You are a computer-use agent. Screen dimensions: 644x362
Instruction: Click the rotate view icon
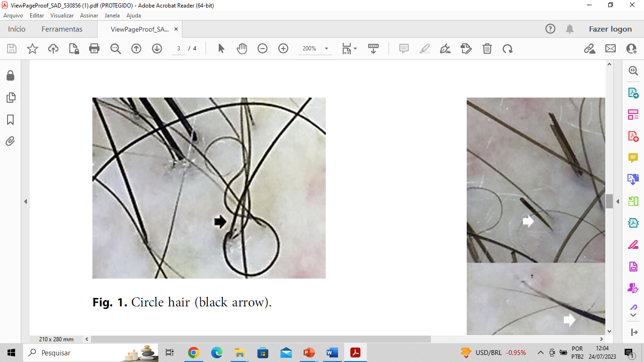click(x=508, y=49)
